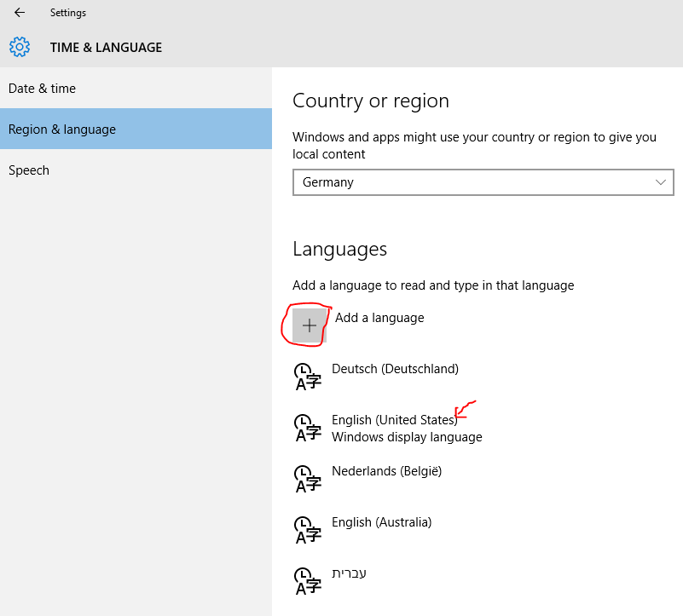The height and width of the screenshot is (616, 683).
Task: Click the Hebrew language icon
Action: [x=307, y=581]
